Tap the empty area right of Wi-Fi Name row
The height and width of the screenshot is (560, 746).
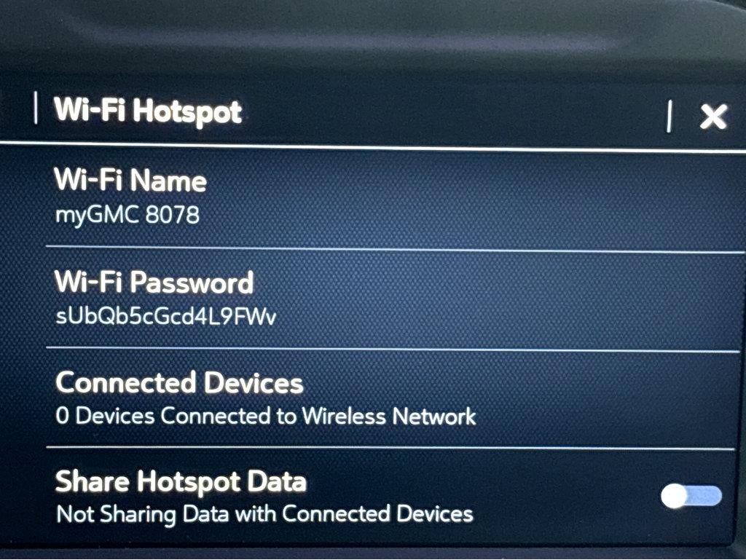476,200
